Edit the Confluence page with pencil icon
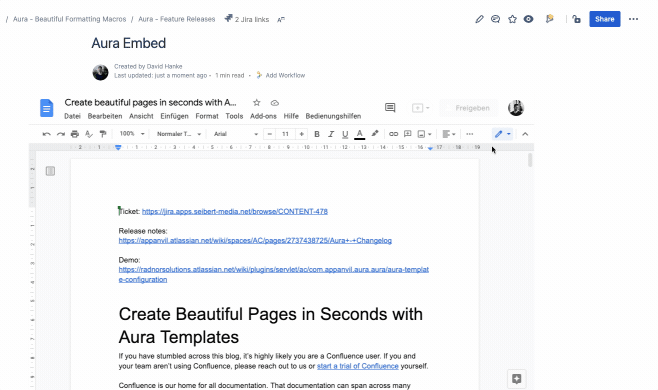Screen dimensions: 658x390 479,19
